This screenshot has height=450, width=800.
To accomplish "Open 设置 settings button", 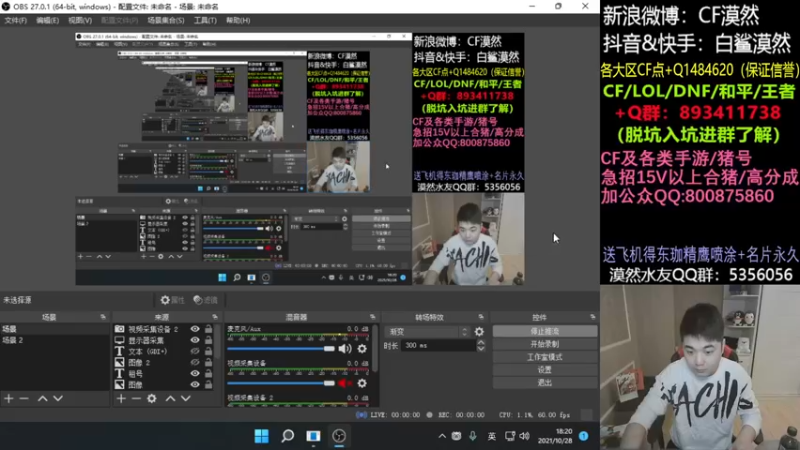I will [545, 369].
